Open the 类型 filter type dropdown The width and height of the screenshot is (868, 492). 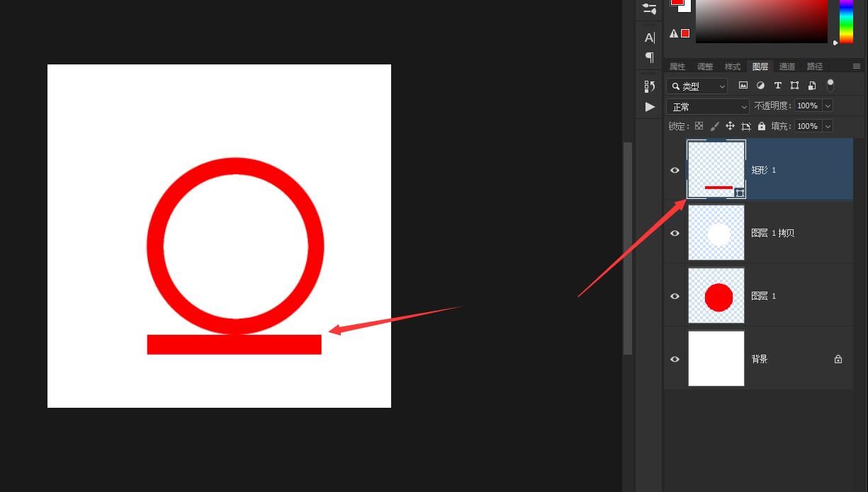697,86
